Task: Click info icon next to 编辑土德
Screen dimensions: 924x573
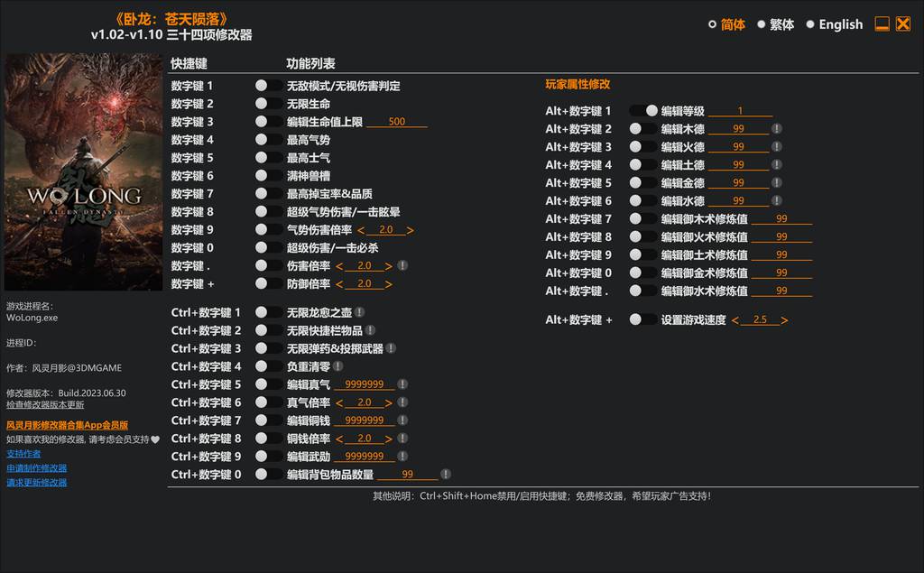Action: (x=777, y=165)
